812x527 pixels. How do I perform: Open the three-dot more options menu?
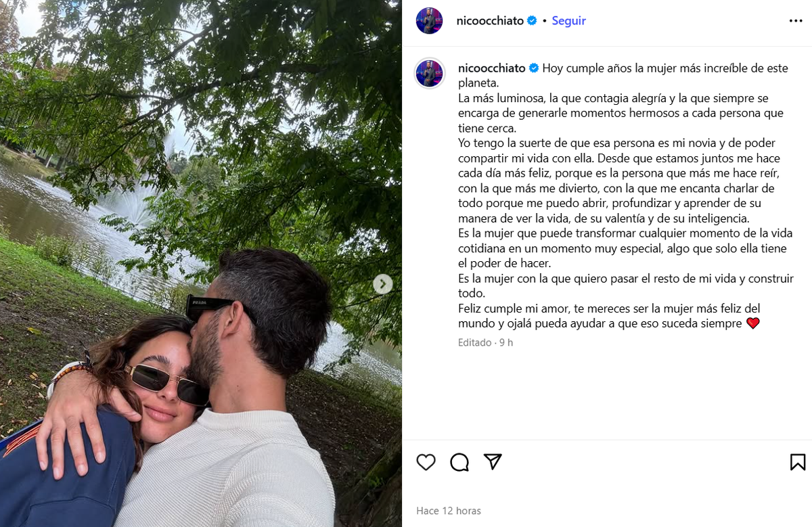pos(796,21)
